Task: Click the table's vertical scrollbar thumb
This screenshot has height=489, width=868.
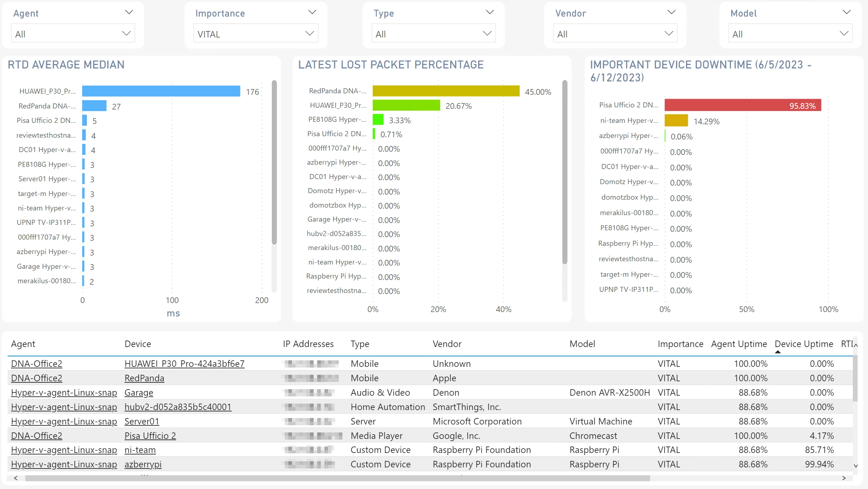Action: [855, 378]
